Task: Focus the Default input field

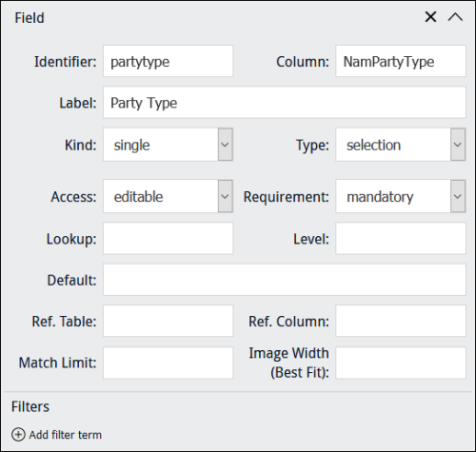Action: (x=285, y=280)
